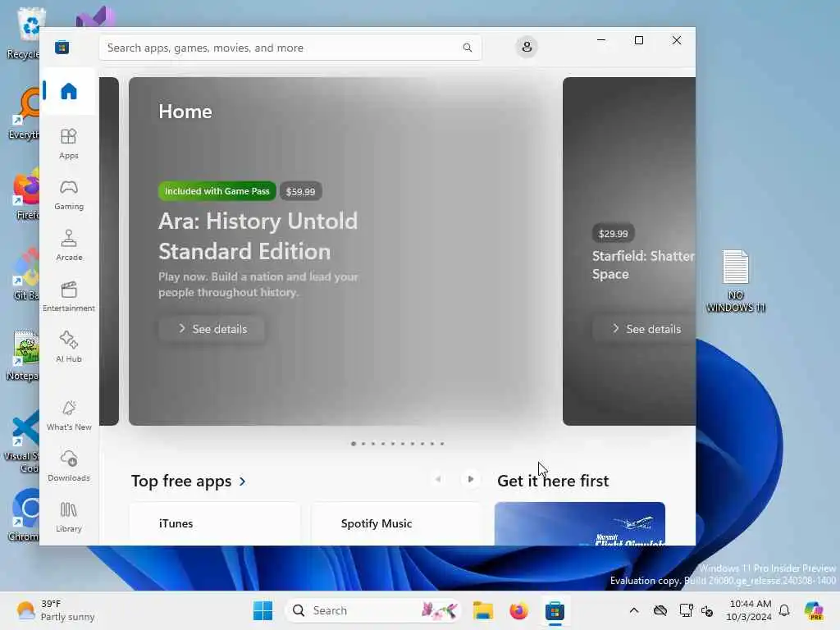
Task: Show hidden system tray icons
Action: click(634, 610)
